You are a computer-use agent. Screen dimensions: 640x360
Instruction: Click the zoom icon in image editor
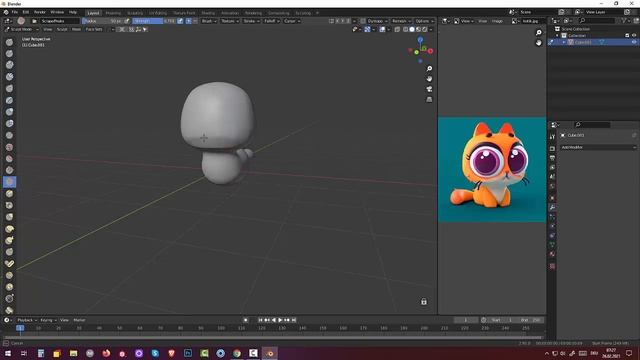click(x=539, y=33)
